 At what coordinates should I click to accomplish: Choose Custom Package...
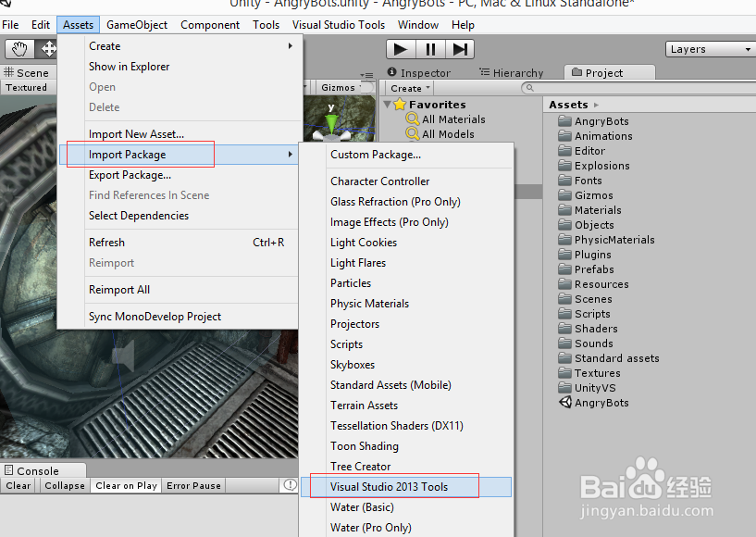click(x=406, y=155)
